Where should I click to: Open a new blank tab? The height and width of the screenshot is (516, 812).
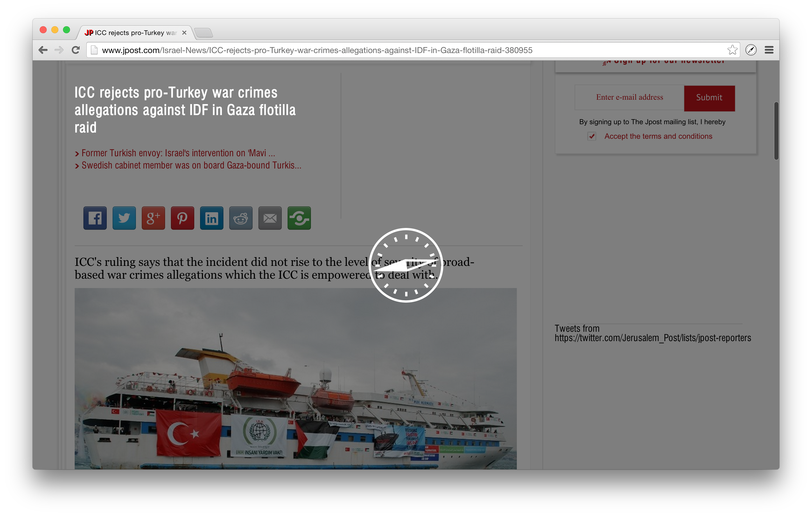click(204, 33)
